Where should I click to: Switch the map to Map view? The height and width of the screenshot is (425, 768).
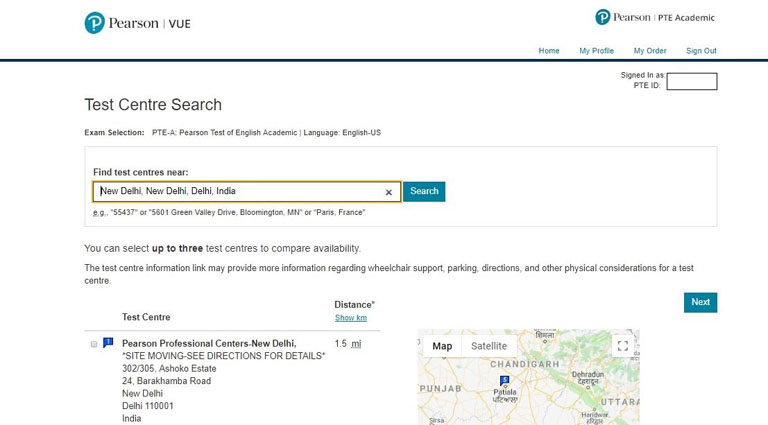point(442,346)
